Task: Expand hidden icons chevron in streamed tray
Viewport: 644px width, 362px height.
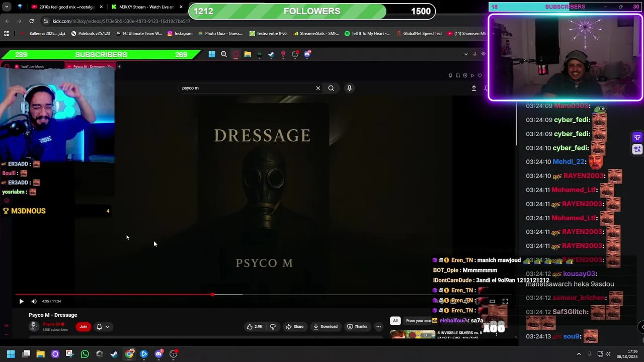Action: point(466,54)
